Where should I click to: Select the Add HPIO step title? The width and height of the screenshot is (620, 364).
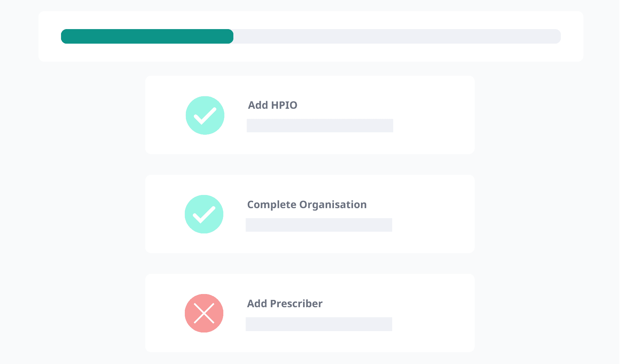(273, 105)
